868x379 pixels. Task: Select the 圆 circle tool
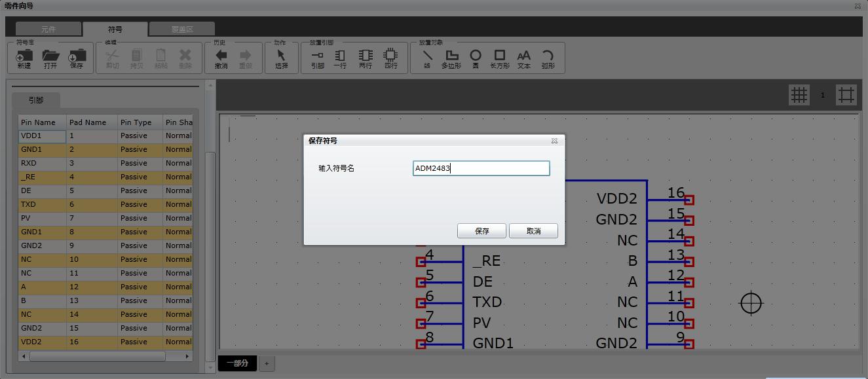pos(476,58)
